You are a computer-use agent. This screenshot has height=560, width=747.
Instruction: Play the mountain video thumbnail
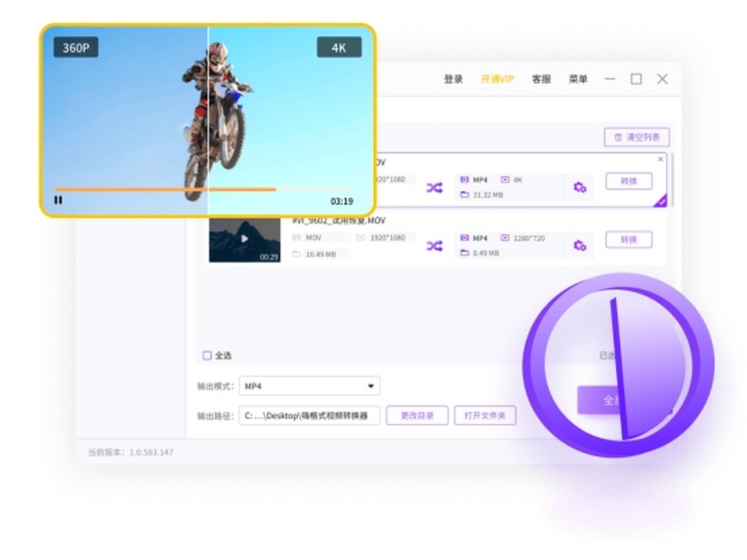(x=243, y=240)
